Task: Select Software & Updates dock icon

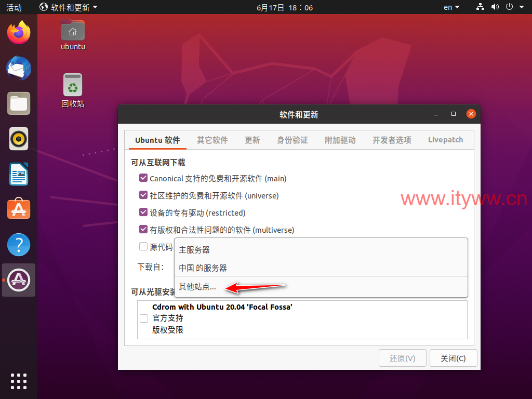Action: pyautogui.click(x=19, y=280)
